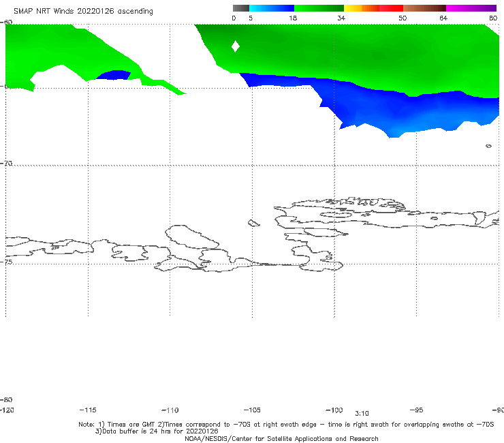Image resolution: width=504 pixels, height=443 pixels.
Task: Click the oval island outline near -110 longitude
Action: coord(192,236)
